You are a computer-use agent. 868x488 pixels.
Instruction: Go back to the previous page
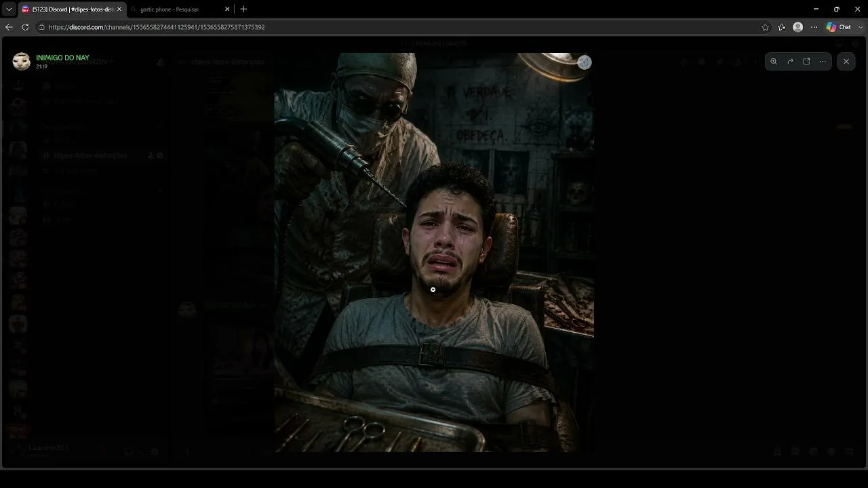(x=9, y=27)
